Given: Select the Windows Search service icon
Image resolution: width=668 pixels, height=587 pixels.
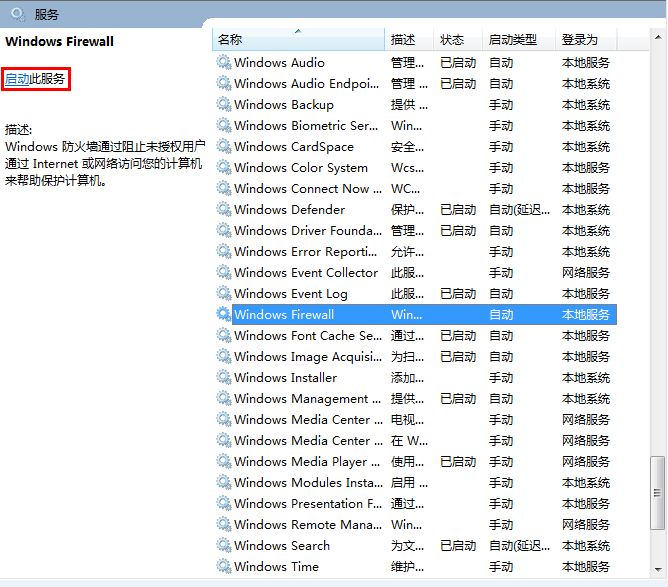Looking at the screenshot, I should tap(223, 545).
